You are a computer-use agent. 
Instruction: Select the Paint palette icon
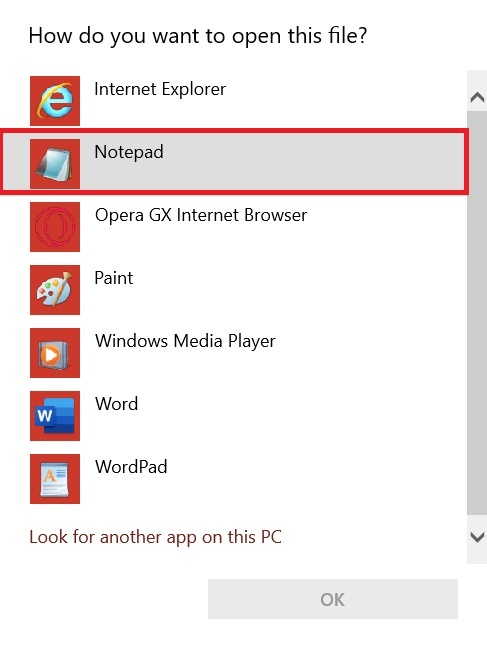click(x=55, y=290)
